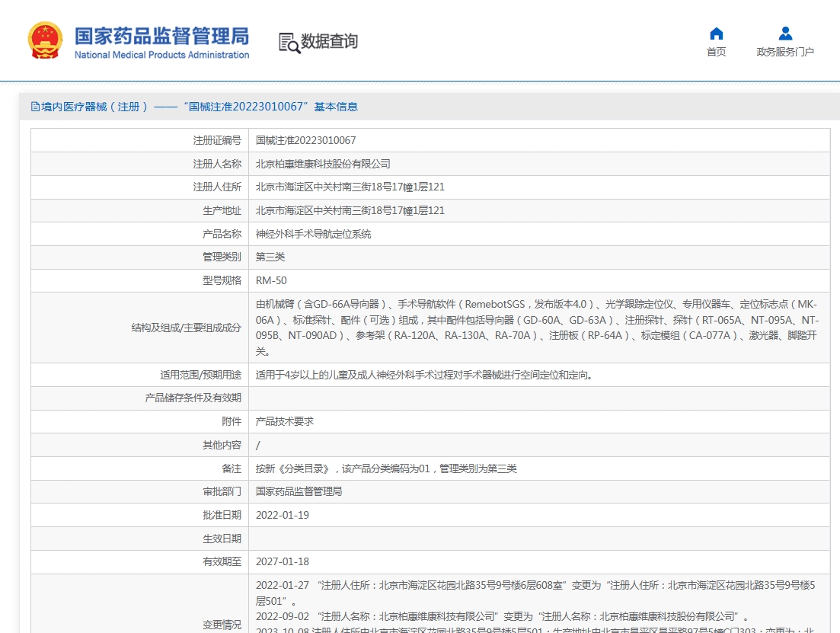Open the 政务服务门户 link
This screenshot has height=633, width=840.
click(x=785, y=52)
